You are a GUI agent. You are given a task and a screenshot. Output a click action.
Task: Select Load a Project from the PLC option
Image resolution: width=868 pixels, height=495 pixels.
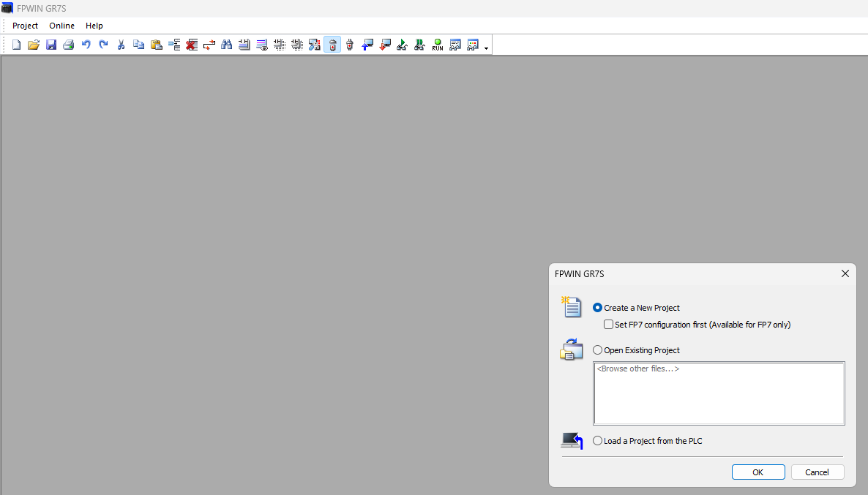[597, 441]
